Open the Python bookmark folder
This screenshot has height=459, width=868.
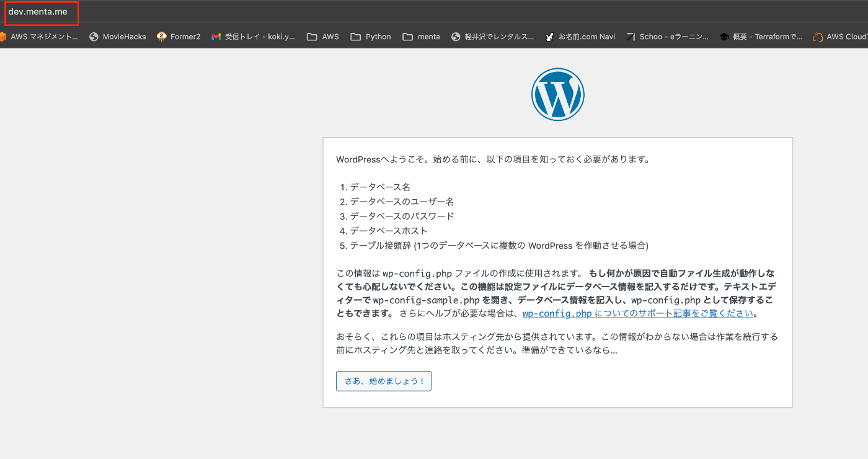click(371, 37)
